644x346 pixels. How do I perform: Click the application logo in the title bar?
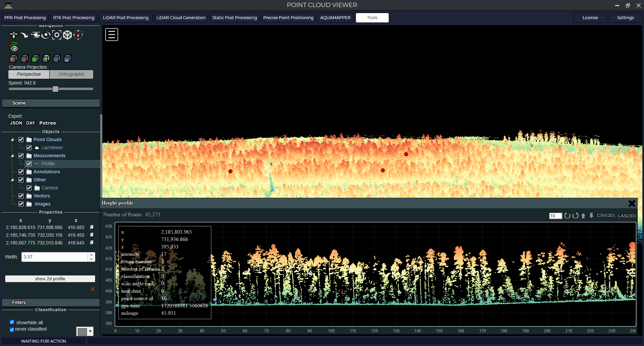pyautogui.click(x=8, y=5)
